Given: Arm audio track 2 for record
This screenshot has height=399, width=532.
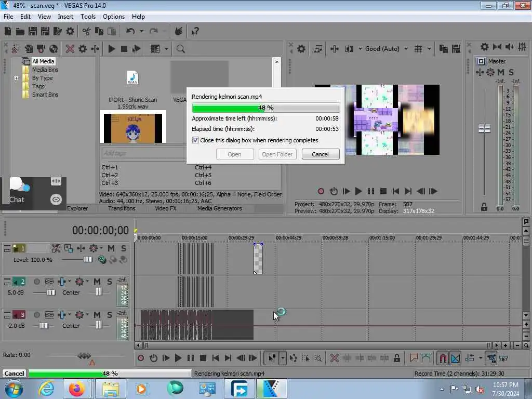Looking at the screenshot, I should pyautogui.click(x=37, y=282).
